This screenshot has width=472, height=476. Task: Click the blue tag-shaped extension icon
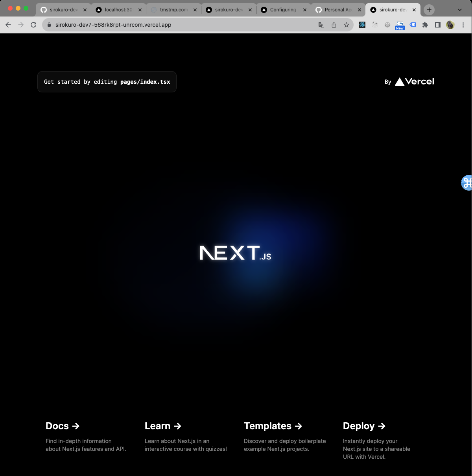[413, 25]
